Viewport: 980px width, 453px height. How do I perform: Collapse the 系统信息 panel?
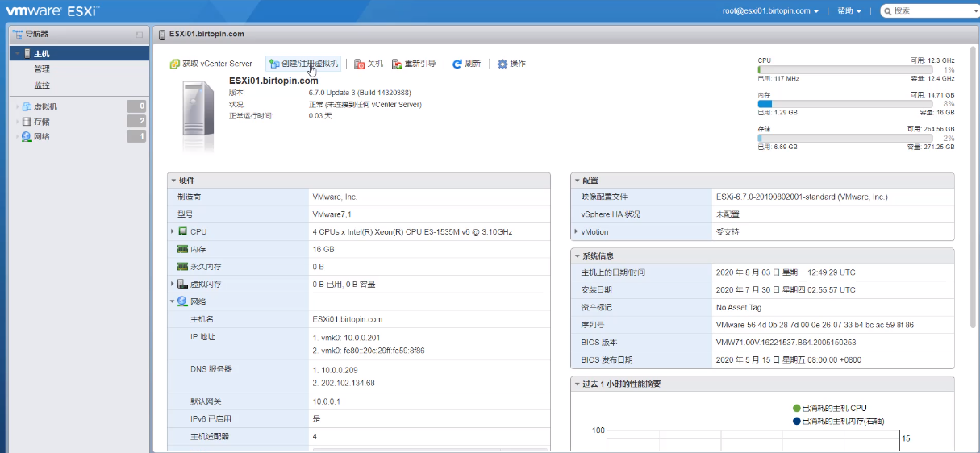[577, 256]
